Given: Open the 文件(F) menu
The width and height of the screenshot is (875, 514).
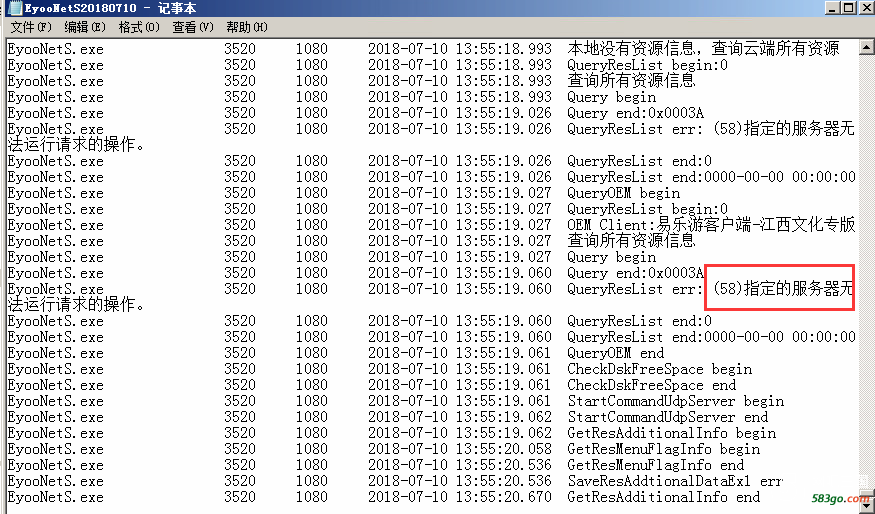Looking at the screenshot, I should point(31,27).
